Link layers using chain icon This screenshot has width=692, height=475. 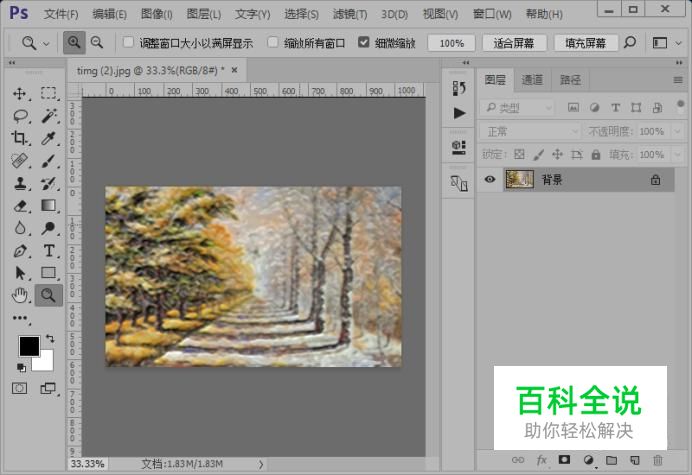tap(518, 460)
